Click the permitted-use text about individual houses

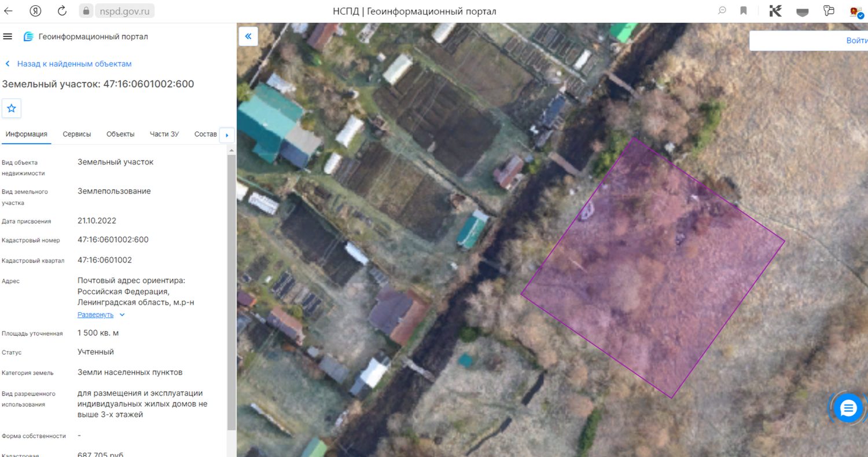tap(142, 404)
